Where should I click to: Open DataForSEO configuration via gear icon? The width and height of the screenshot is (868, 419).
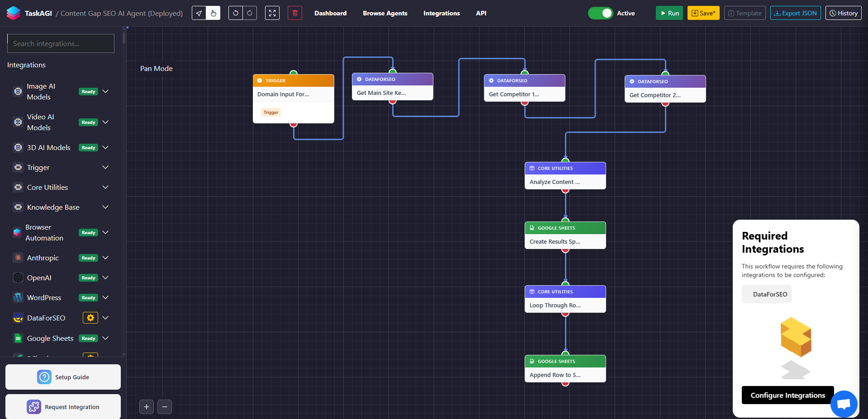click(90, 318)
